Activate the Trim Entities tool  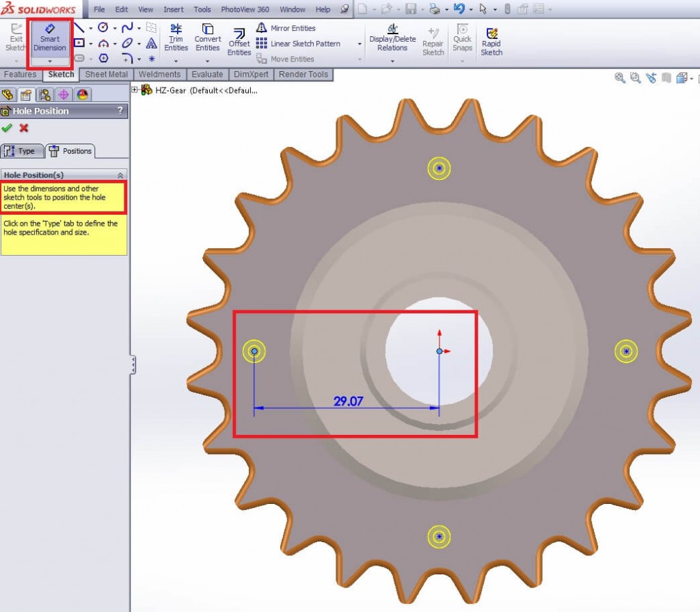(176, 39)
